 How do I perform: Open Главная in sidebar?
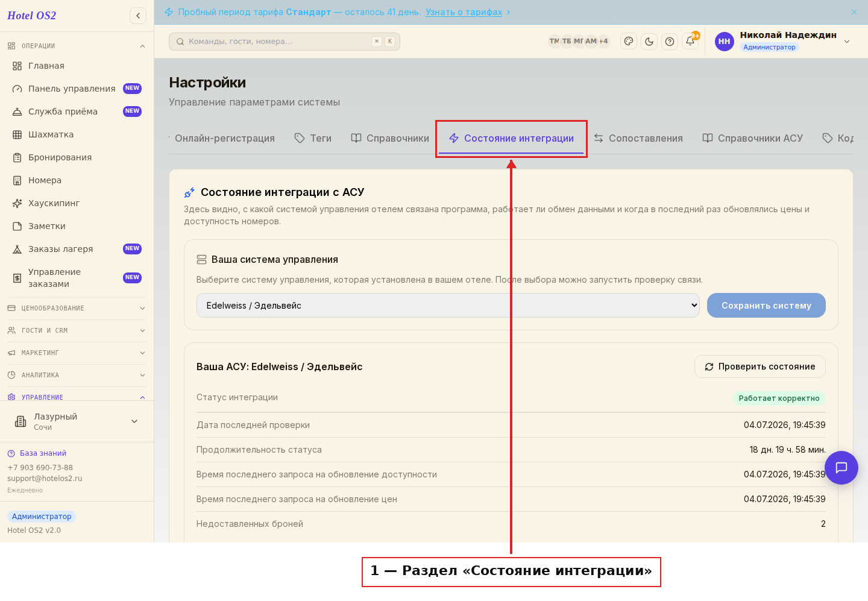click(77, 66)
